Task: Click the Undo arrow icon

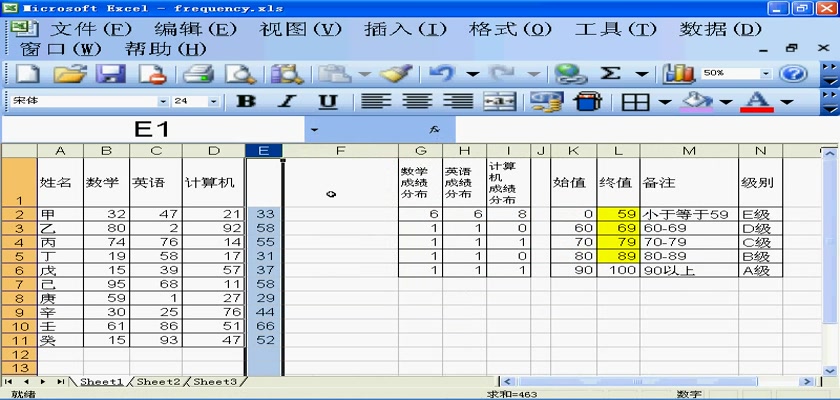Action: (x=442, y=73)
